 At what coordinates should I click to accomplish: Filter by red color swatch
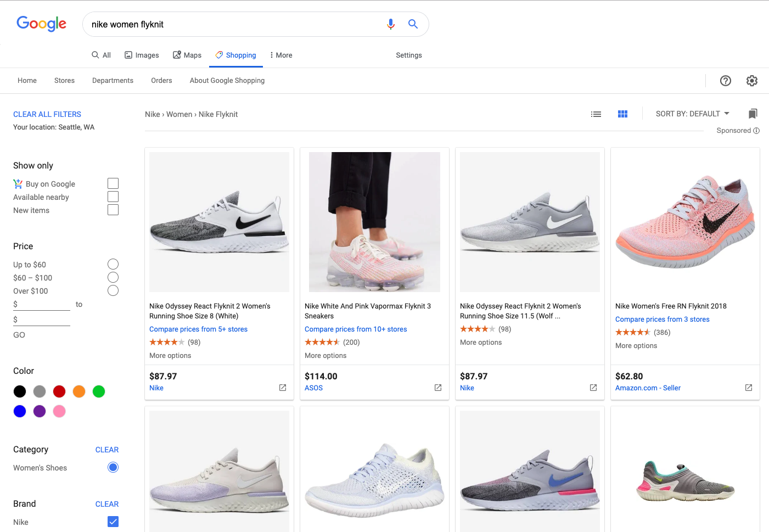[x=59, y=391]
